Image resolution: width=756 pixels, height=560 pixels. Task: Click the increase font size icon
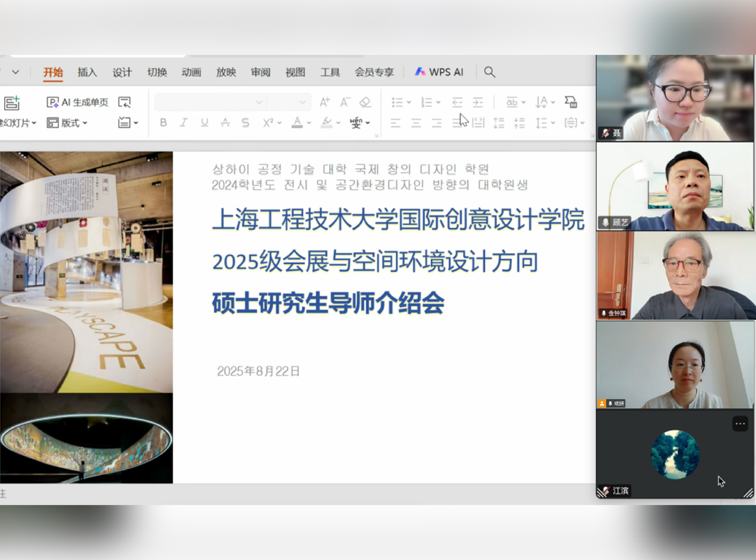point(325,102)
